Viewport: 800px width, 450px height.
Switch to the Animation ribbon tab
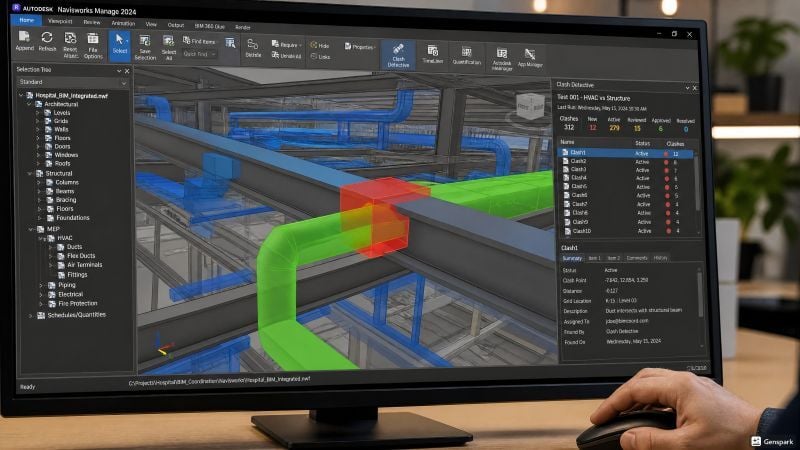click(x=123, y=23)
